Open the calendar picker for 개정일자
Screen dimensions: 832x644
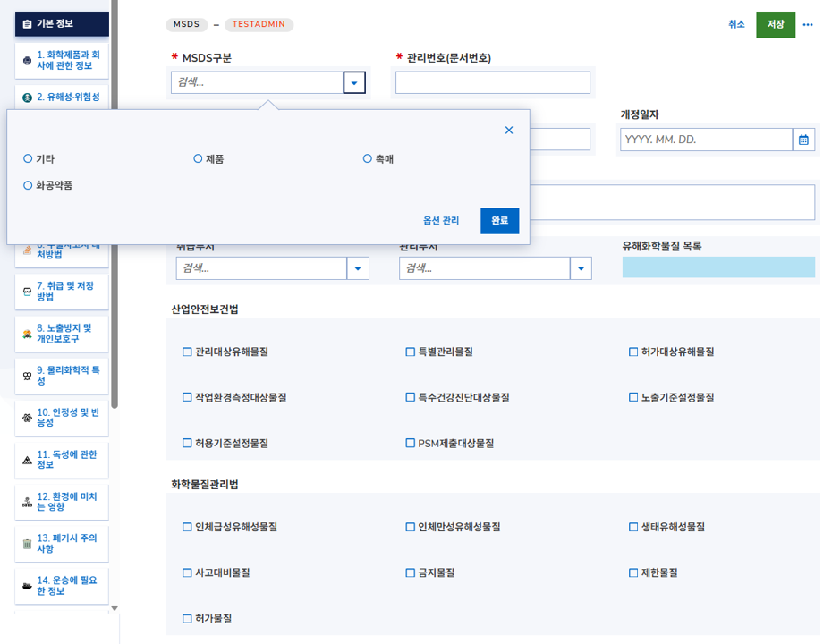pos(804,140)
